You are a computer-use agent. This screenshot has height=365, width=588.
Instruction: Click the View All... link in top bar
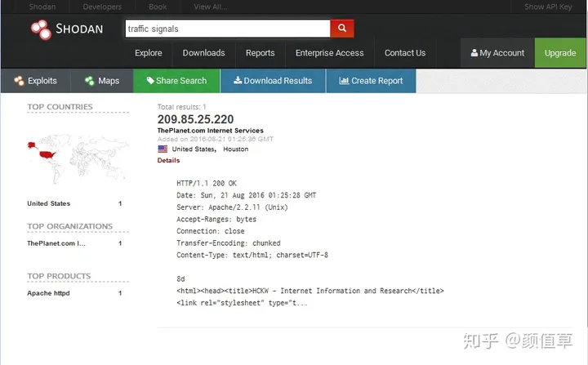click(211, 7)
